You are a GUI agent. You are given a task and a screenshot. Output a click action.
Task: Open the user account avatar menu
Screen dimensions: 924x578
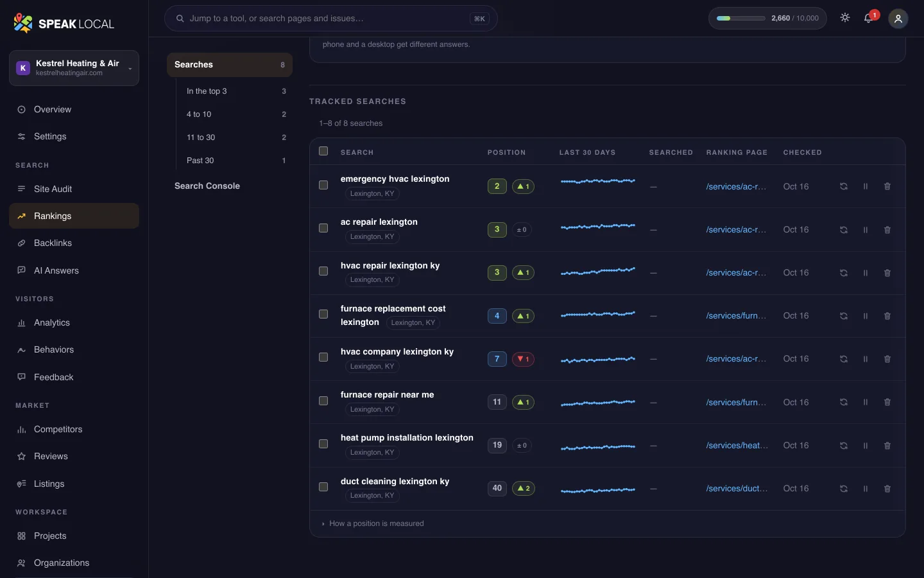coord(898,19)
